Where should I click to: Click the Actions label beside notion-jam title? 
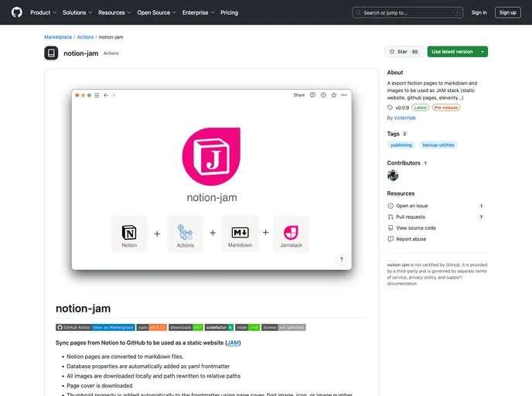click(x=111, y=53)
